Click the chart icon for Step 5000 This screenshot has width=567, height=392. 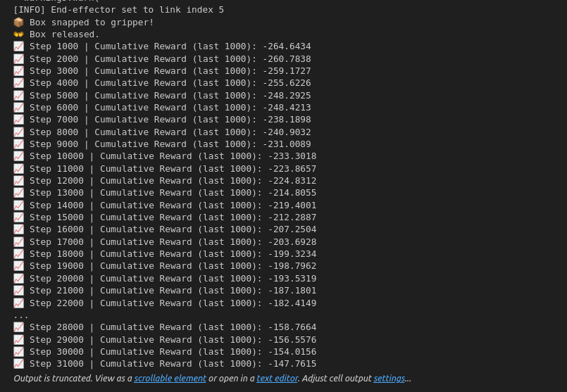tap(19, 96)
